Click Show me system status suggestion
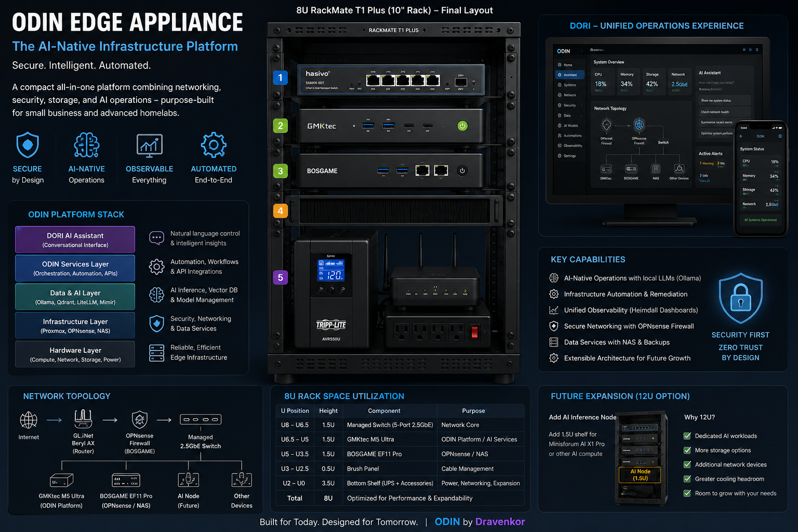Viewport: 798px width, 532px height. click(x=724, y=100)
